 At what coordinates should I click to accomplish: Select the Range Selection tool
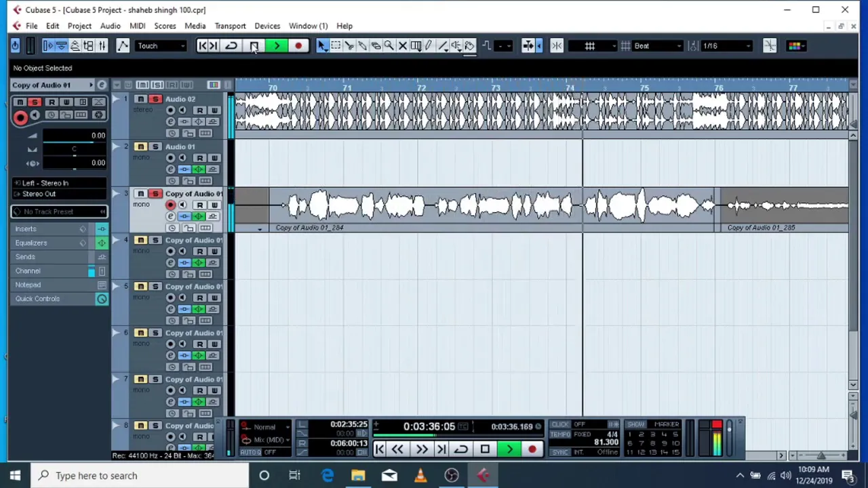[x=336, y=45]
